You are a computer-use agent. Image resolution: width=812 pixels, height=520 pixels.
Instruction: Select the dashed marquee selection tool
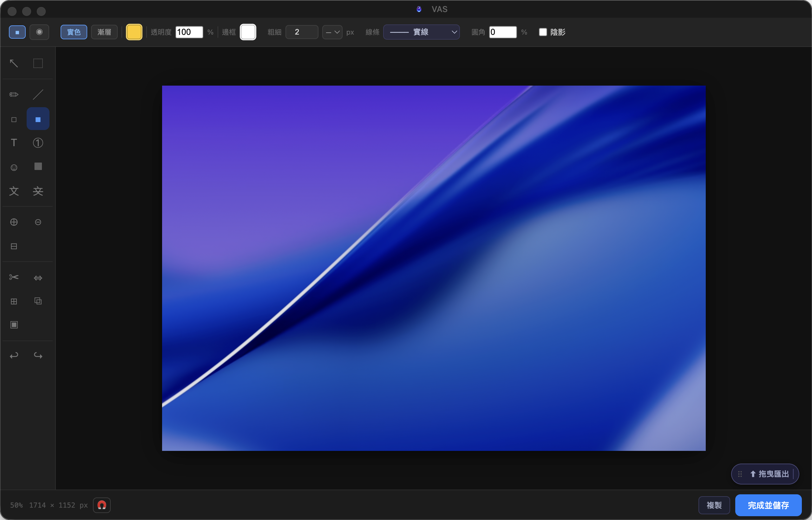[38, 63]
